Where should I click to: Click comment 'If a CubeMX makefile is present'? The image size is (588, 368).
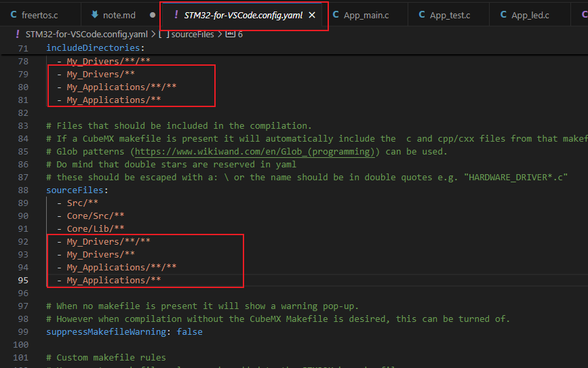317,138
